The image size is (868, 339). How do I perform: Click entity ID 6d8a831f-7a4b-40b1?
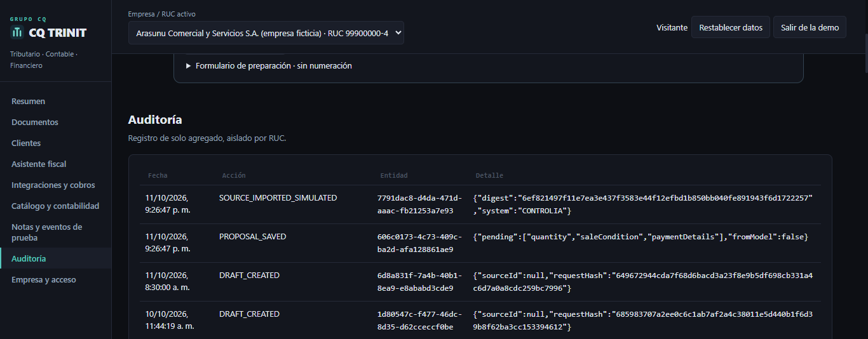pyautogui.click(x=419, y=282)
